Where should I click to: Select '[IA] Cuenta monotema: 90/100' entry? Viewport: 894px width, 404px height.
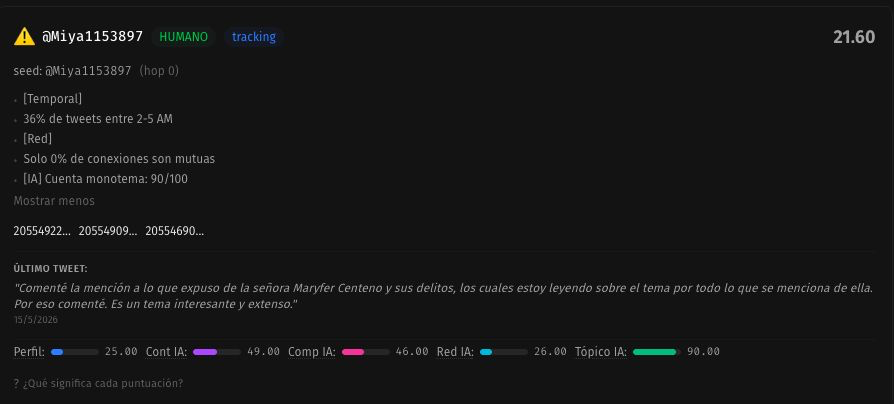coord(105,179)
